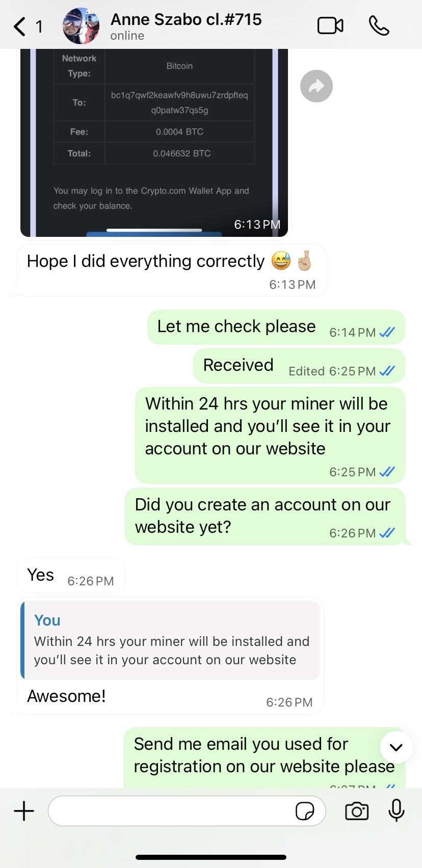Screen dimensions: 422x868
Task: Select the "Received" edited message bubble
Action: [x=299, y=365]
